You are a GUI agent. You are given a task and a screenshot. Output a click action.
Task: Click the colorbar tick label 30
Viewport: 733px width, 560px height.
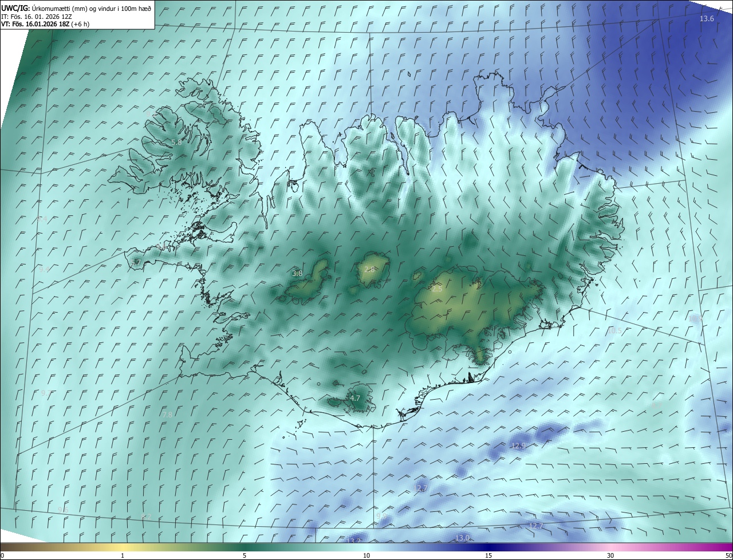[610, 556]
